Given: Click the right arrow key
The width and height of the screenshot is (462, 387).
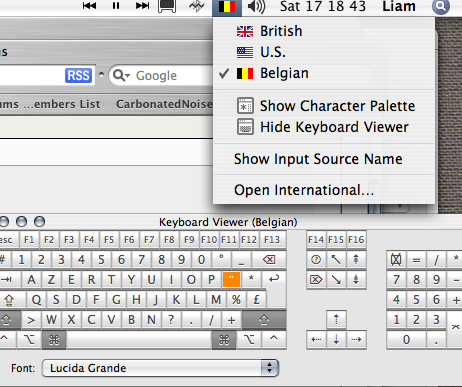Looking at the screenshot, I should pyautogui.click(x=356, y=340).
